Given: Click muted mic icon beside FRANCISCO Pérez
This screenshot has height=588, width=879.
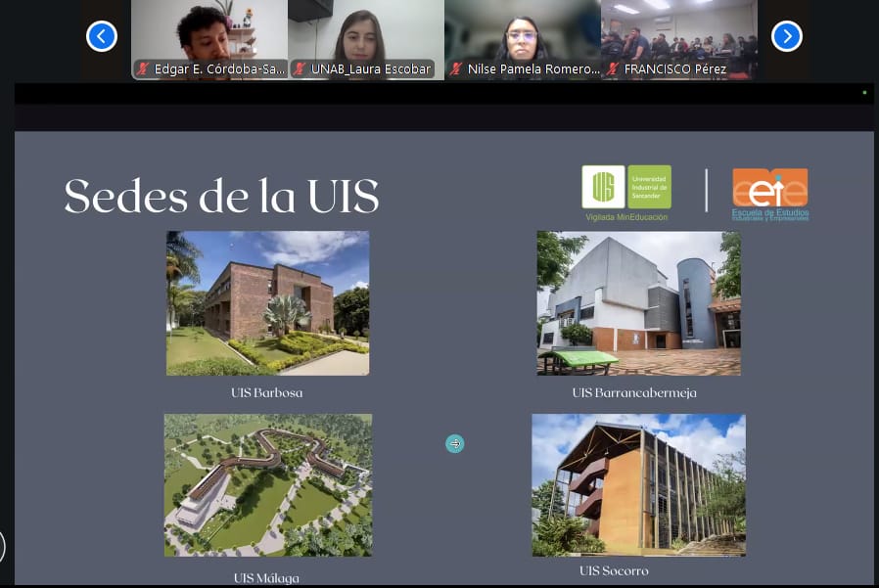Looking at the screenshot, I should pyautogui.click(x=613, y=68).
